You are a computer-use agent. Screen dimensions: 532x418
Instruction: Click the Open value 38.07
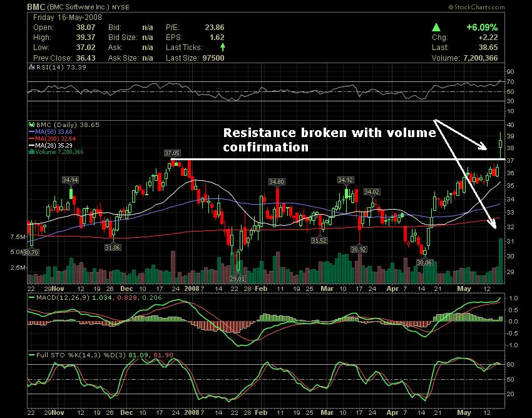tap(86, 27)
